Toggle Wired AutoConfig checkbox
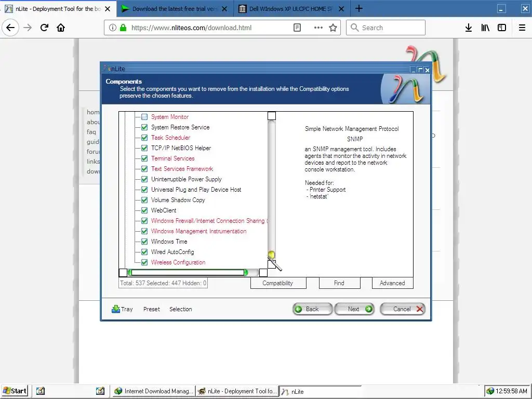532x399 pixels. (144, 252)
